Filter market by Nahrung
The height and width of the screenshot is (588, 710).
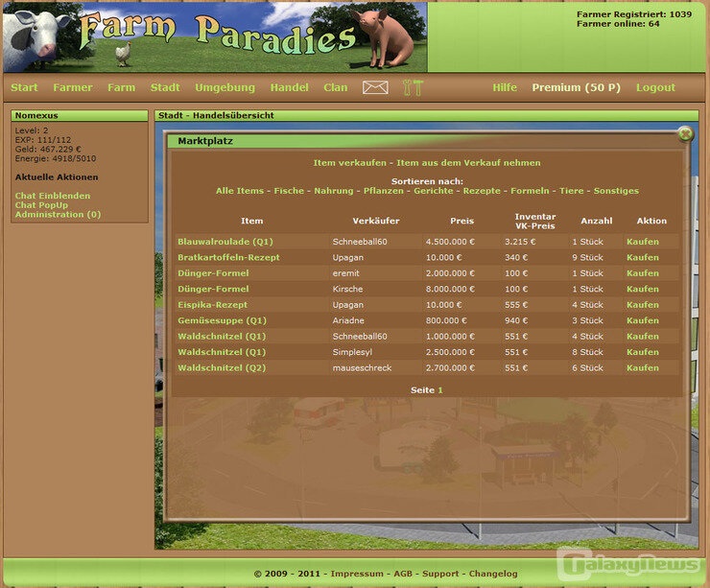tap(334, 191)
